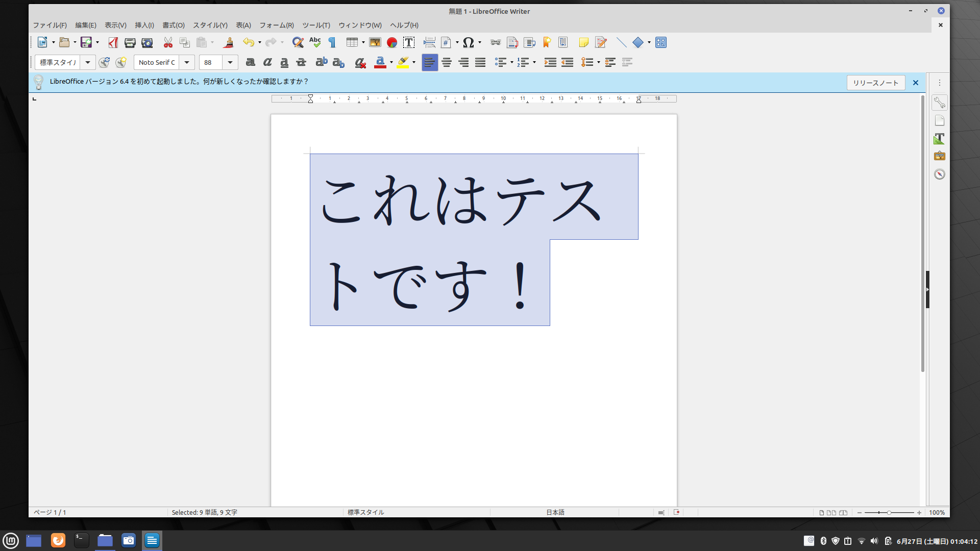Turn on Align left
The height and width of the screenshot is (551, 980).
point(430,62)
